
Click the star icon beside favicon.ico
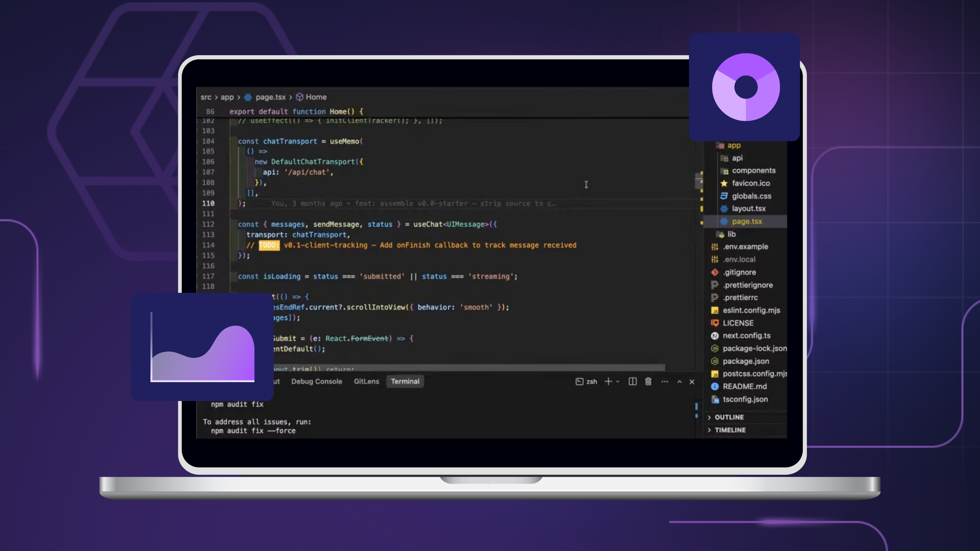pyautogui.click(x=724, y=183)
